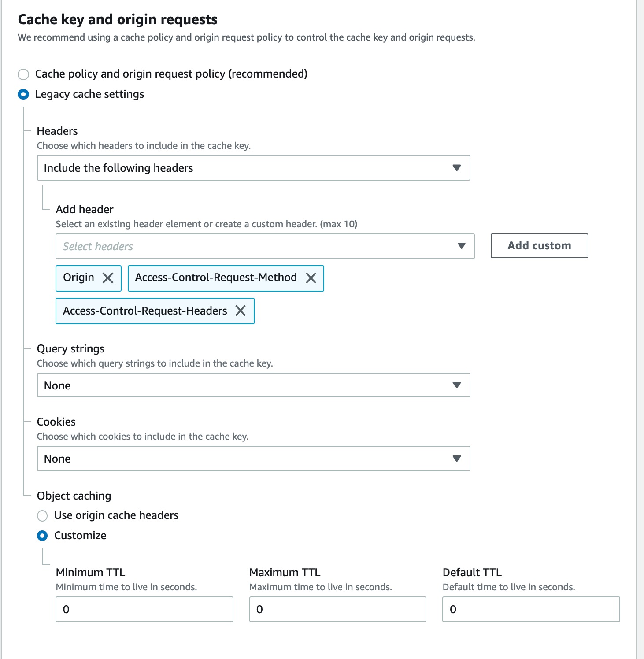Choose Use origin cache headers option

pos(42,515)
